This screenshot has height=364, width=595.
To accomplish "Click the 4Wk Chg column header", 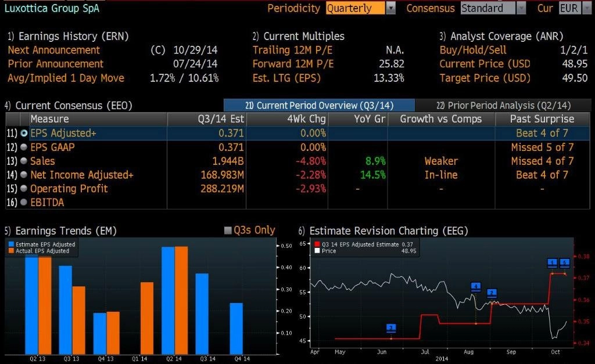I will point(287,119).
